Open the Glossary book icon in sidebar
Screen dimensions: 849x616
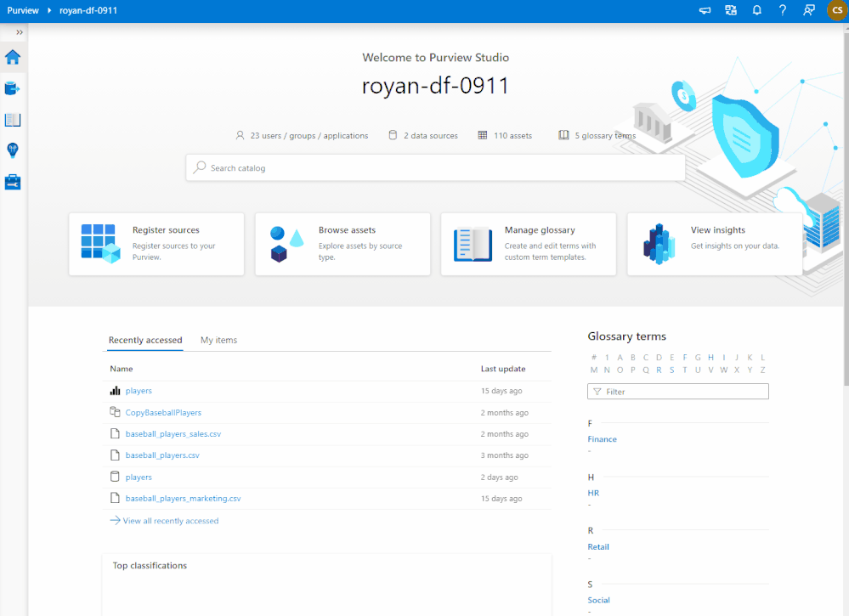click(x=13, y=120)
